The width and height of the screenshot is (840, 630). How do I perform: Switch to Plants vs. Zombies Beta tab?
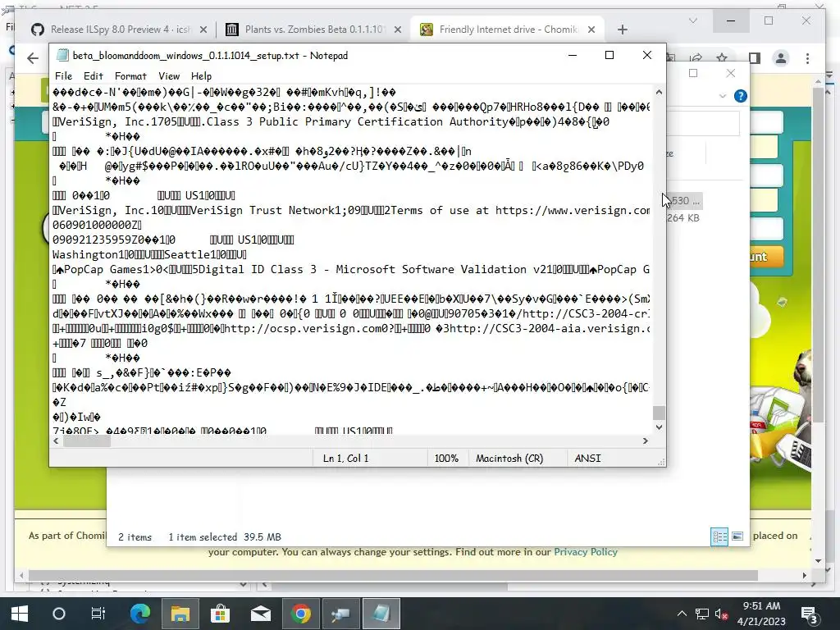point(314,30)
